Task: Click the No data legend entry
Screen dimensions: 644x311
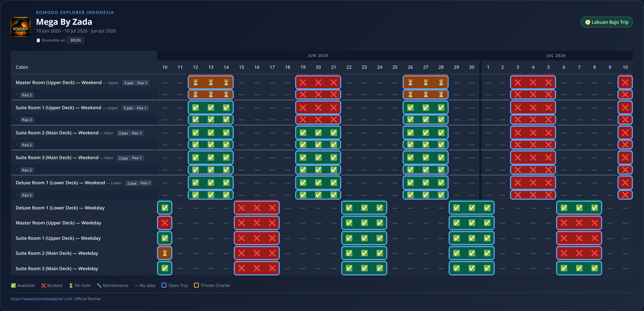Action: [145, 286]
